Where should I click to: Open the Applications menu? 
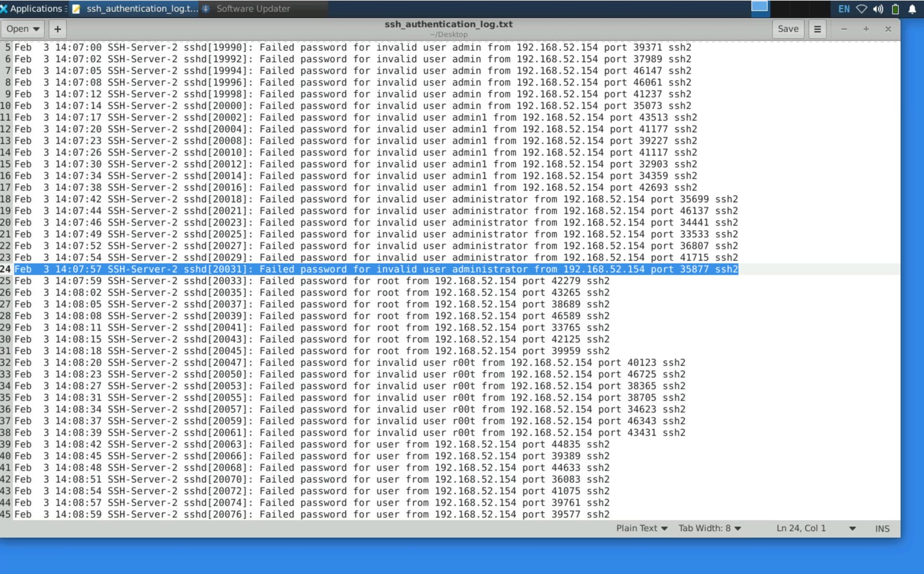point(31,9)
